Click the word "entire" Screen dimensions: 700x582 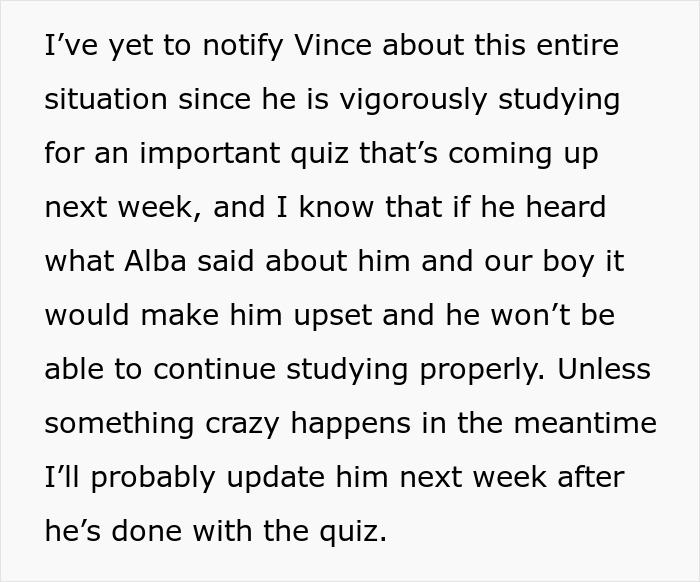pyautogui.click(x=574, y=46)
